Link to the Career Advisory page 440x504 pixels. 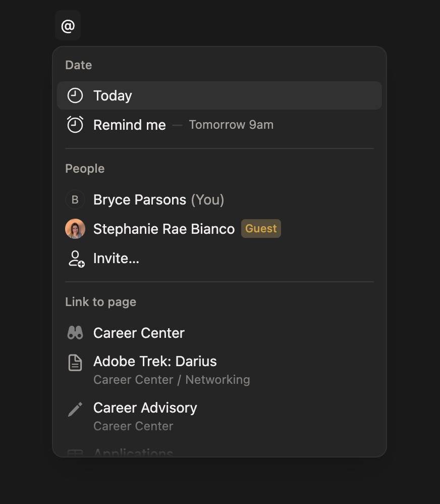tap(145, 408)
